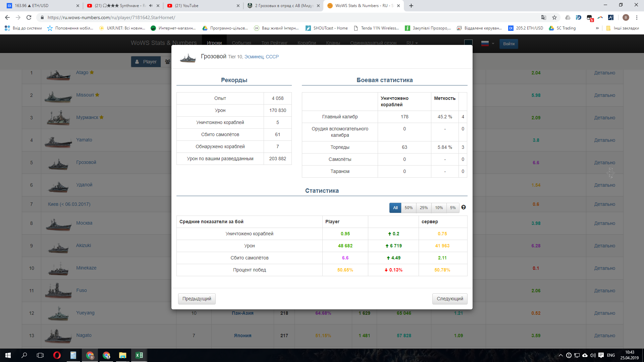The image size is (644, 362).
Task: Open the RU server dropdown
Action: pyautogui.click(x=412, y=43)
